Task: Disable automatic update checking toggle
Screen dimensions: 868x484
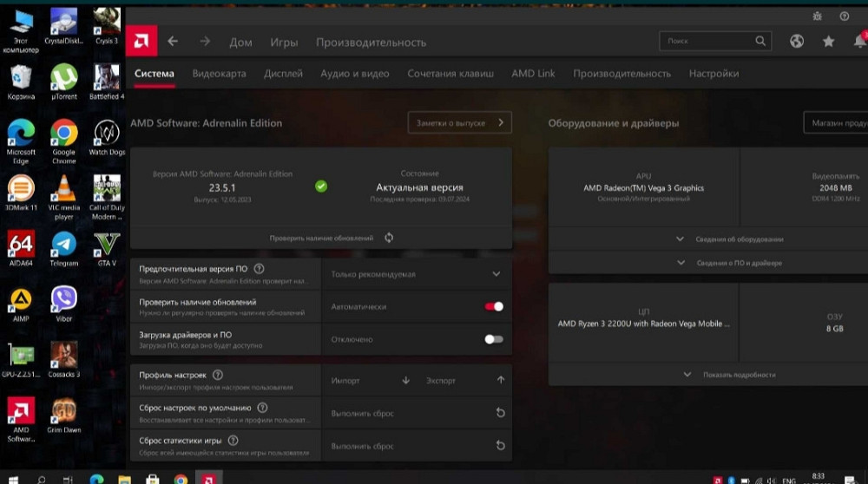Action: pyautogui.click(x=493, y=306)
